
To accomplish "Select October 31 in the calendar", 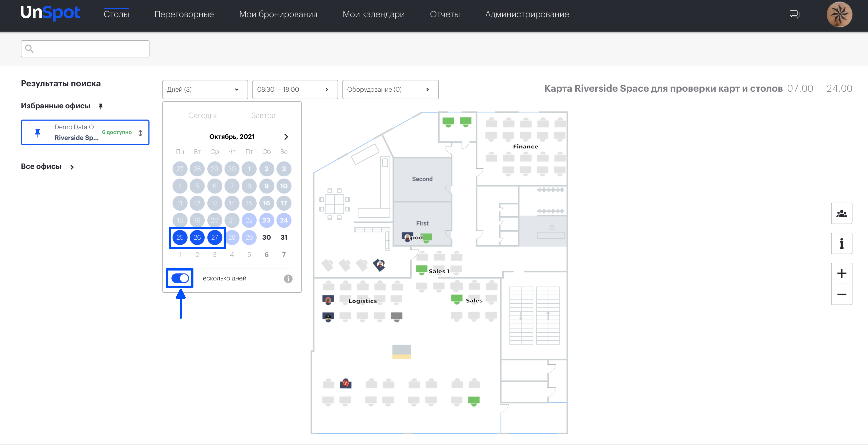I will pos(284,238).
